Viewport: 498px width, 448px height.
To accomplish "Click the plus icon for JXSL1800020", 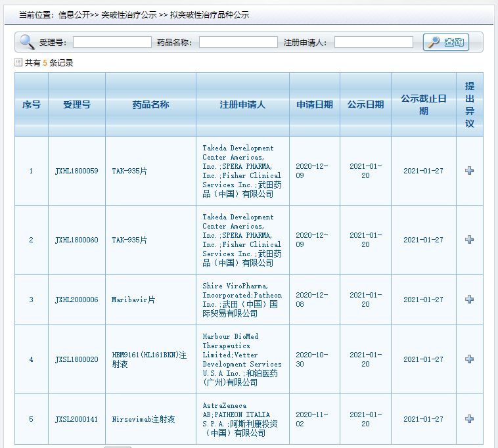I will [469, 359].
